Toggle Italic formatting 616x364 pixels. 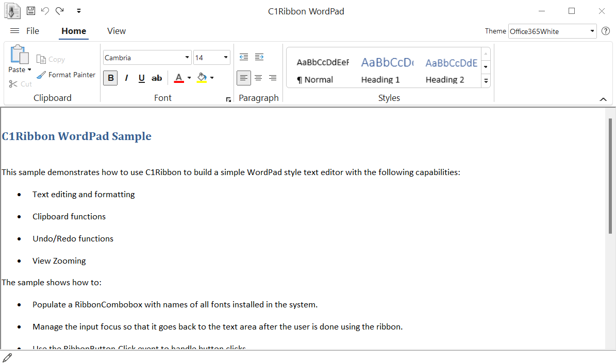coord(126,78)
